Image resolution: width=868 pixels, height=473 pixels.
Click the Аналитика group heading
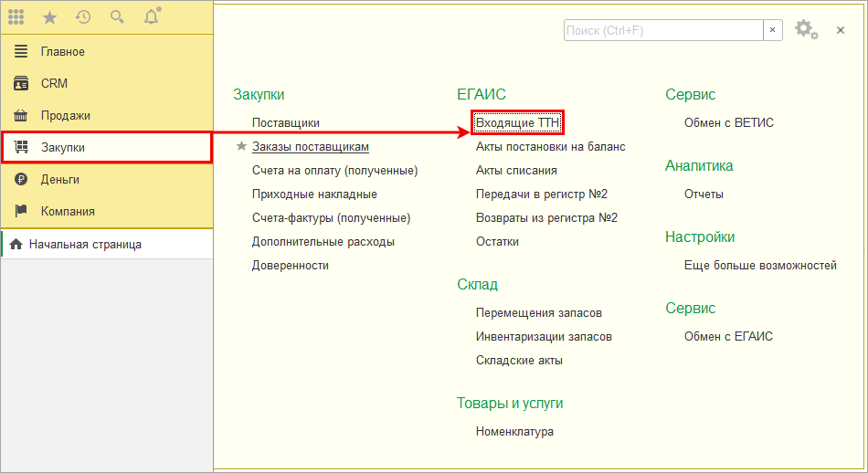click(699, 166)
